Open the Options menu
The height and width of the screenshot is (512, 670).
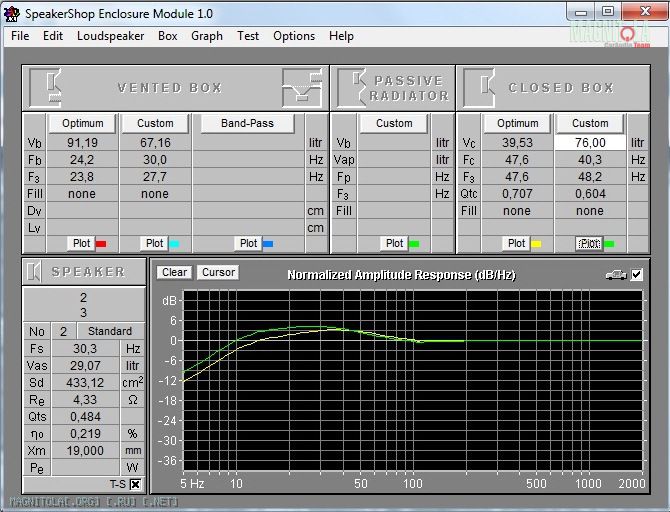point(294,36)
